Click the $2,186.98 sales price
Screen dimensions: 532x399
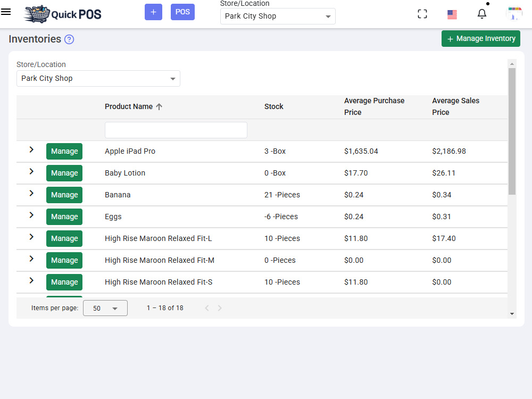(449, 151)
